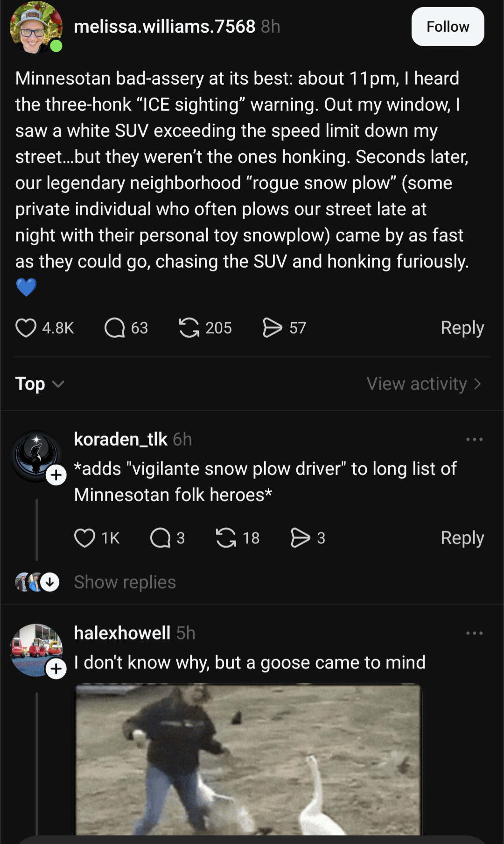This screenshot has width=504, height=844.
Task: Open more options for halexhowell's comment
Action: click(474, 633)
